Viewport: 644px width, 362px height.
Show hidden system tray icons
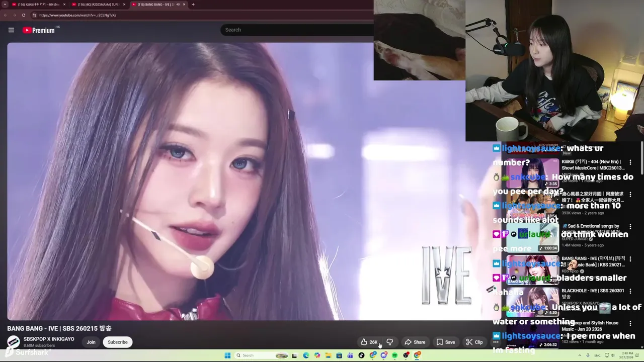point(580,355)
